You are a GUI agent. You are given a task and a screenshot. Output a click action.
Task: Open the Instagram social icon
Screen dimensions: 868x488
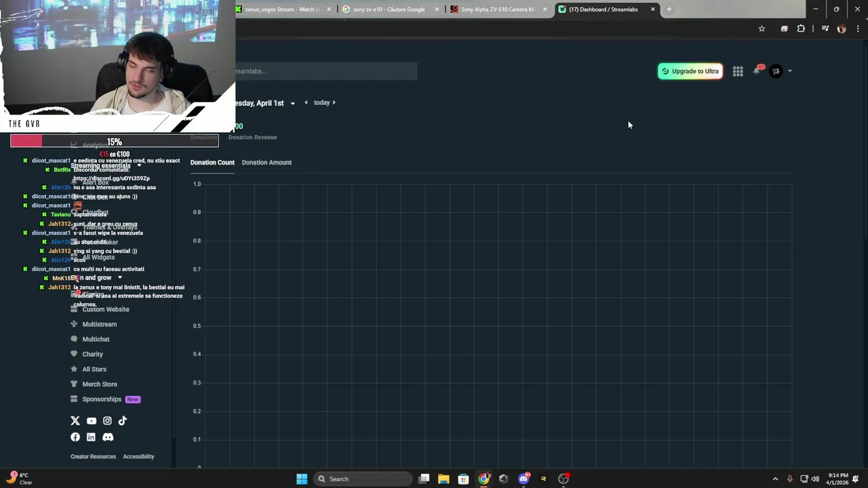click(107, 421)
